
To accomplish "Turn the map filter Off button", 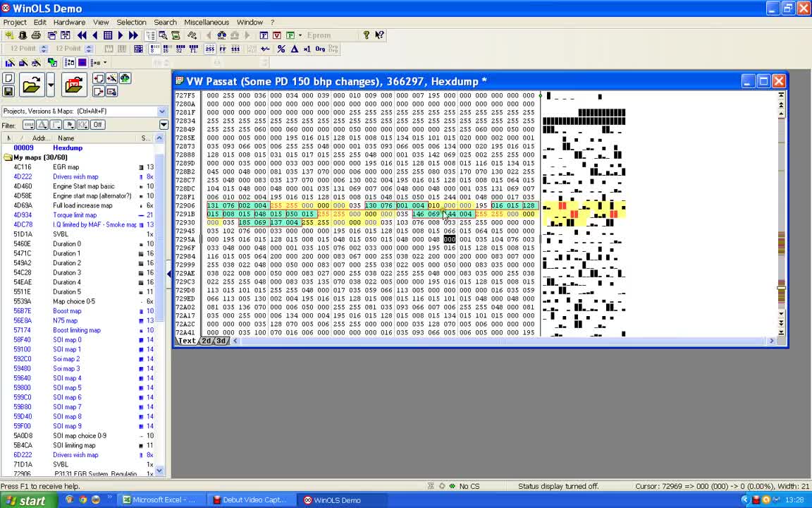I will tap(97, 125).
